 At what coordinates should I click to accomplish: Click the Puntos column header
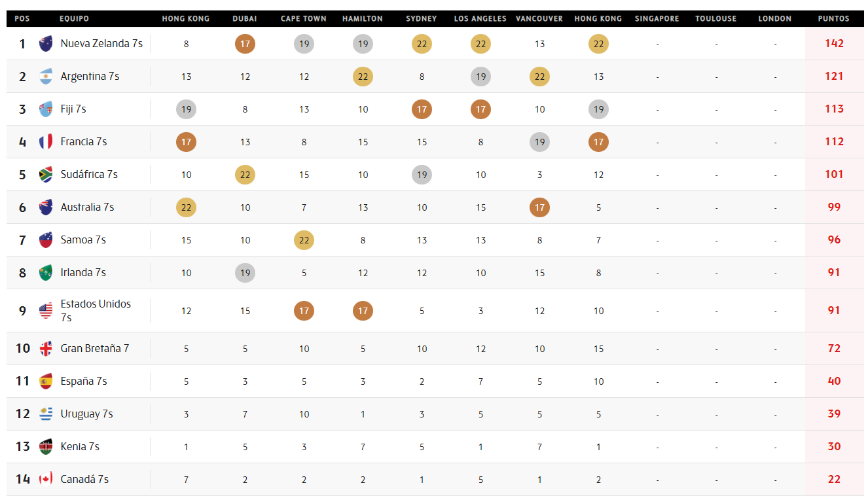[x=833, y=19]
